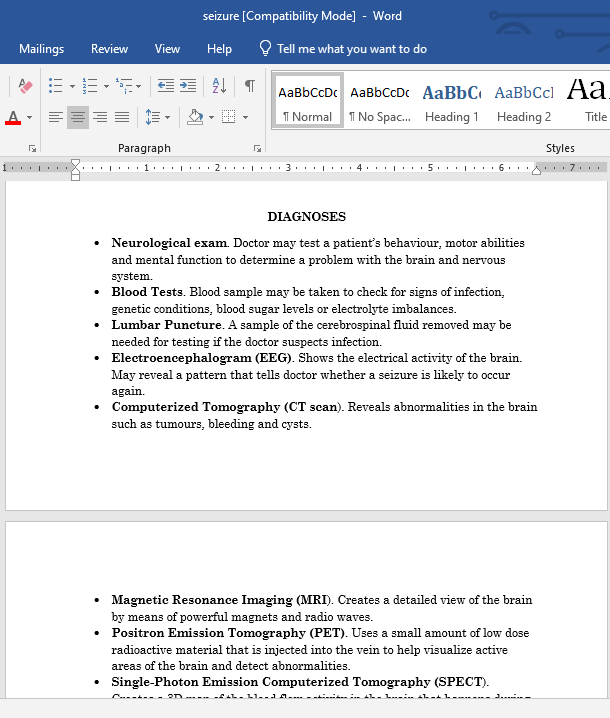610x718 pixels.
Task: Apply multilevel list formatting
Action: pos(124,86)
